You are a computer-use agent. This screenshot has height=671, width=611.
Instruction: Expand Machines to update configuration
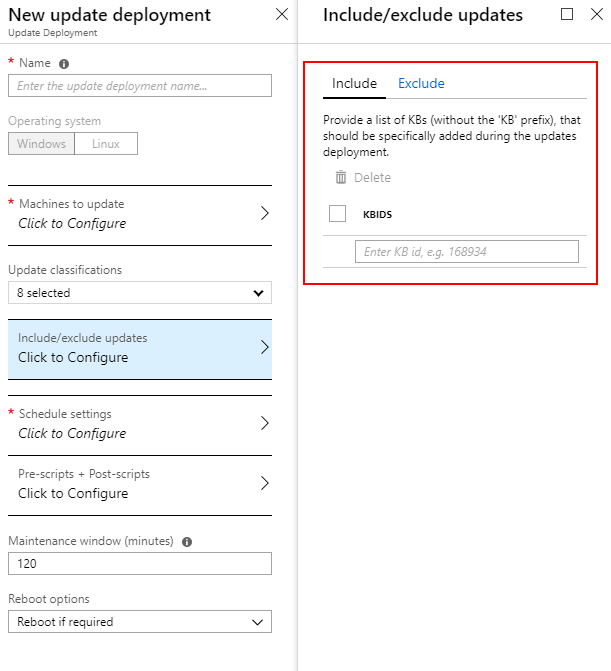[x=140, y=214]
